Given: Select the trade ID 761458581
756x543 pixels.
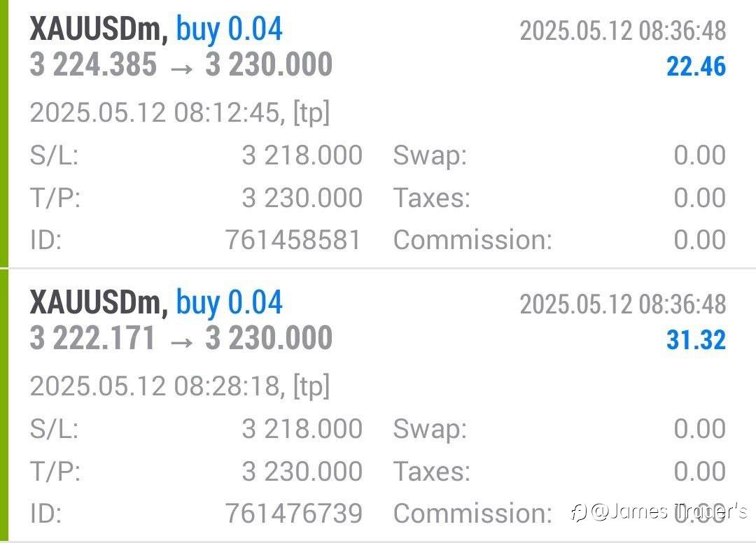Looking at the screenshot, I should 293,240.
